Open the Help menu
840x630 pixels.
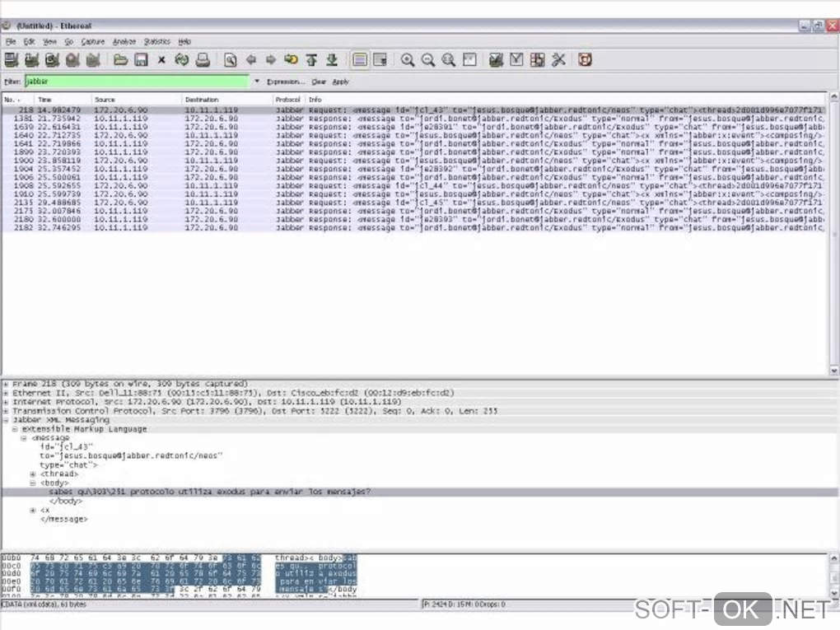[184, 41]
